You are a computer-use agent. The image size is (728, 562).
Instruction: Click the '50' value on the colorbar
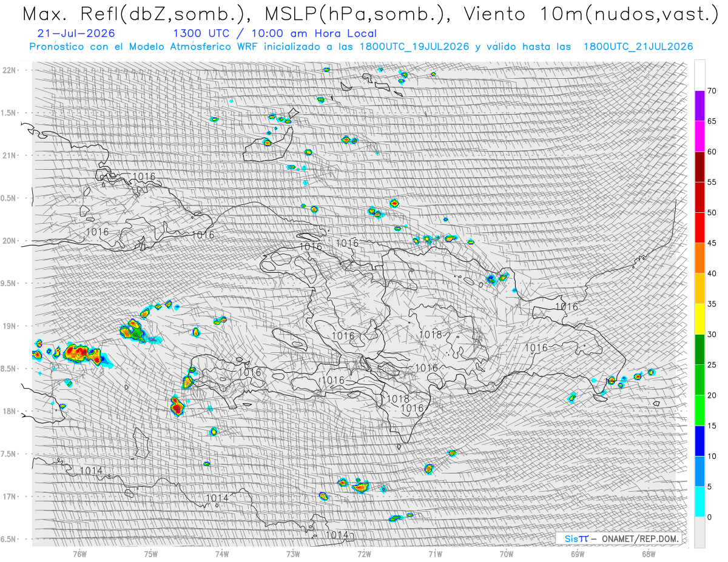tap(712, 213)
